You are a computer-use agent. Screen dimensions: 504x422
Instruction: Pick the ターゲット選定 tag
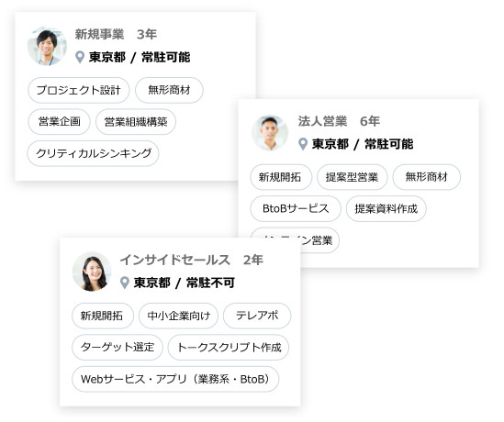[118, 347]
